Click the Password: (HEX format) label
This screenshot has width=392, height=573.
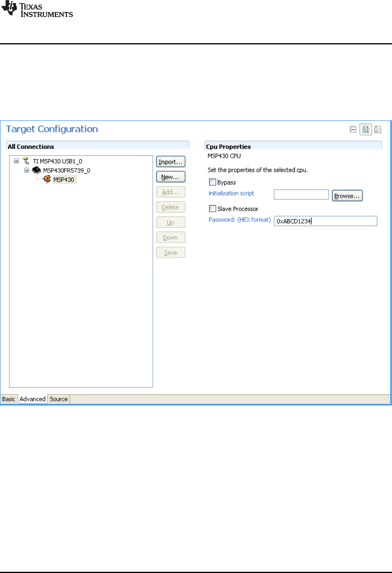click(240, 220)
